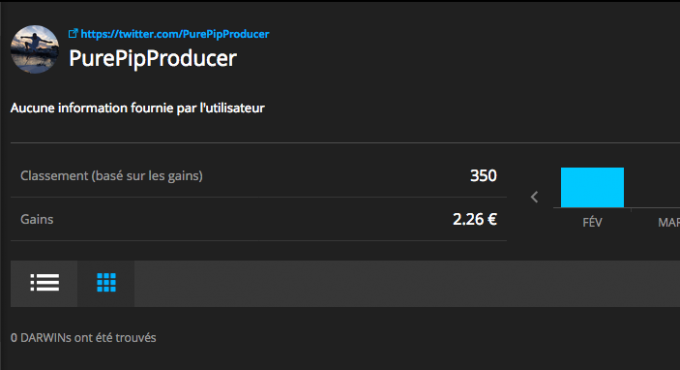The image size is (680, 370).
Task: Click the ranking value 350
Action: 484,176
